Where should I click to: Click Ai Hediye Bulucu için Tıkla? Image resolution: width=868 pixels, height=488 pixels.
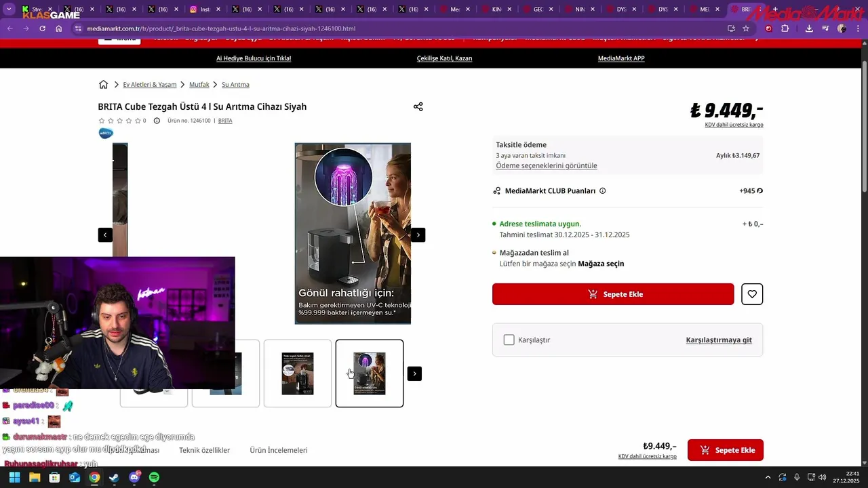(254, 58)
